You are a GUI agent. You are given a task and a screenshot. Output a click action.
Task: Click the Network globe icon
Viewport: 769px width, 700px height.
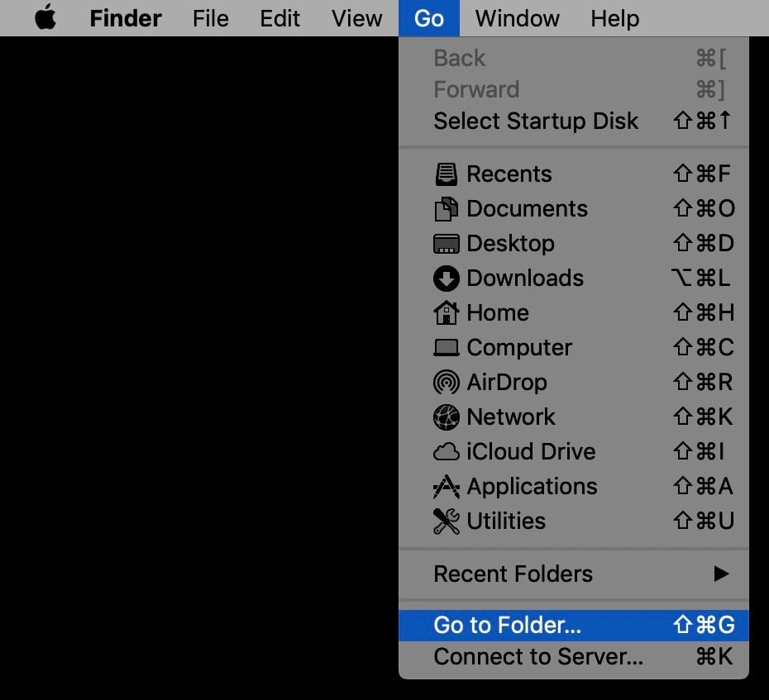447,417
